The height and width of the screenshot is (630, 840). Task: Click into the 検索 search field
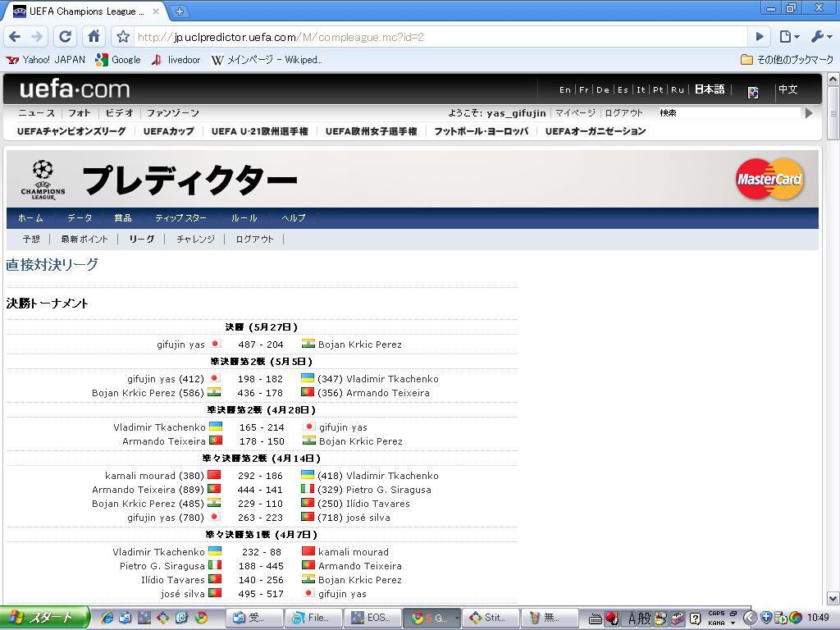pyautogui.click(x=729, y=113)
